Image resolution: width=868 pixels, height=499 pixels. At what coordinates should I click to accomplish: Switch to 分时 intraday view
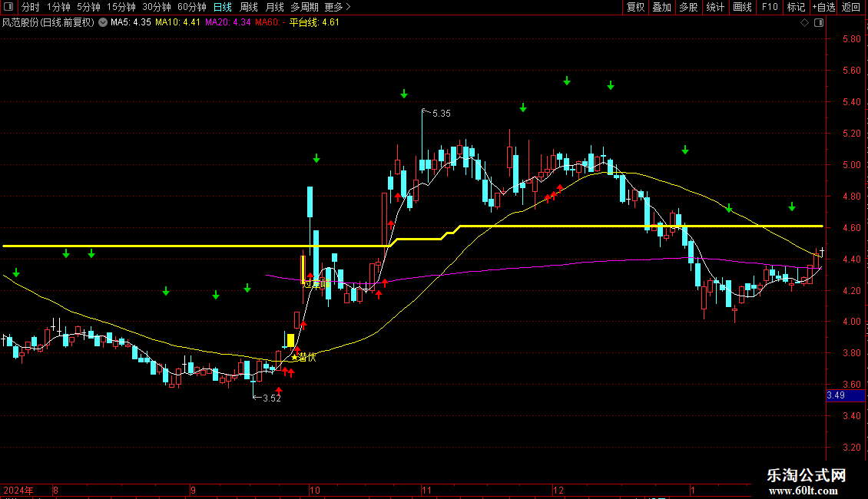pos(31,7)
